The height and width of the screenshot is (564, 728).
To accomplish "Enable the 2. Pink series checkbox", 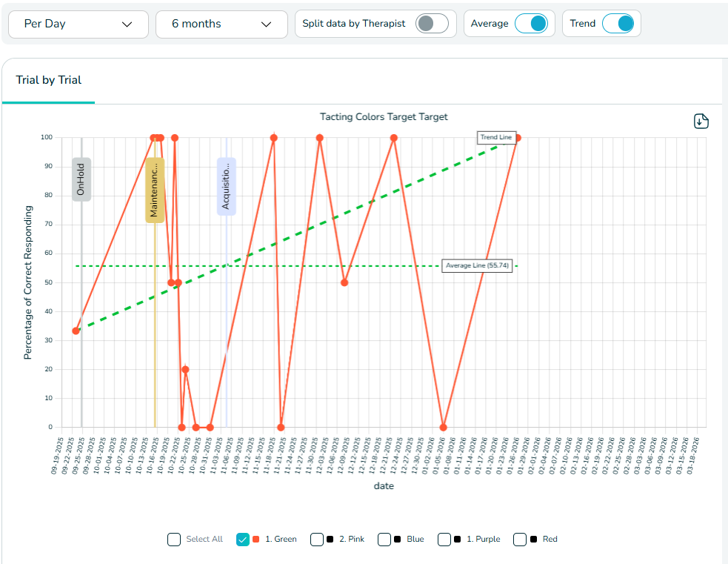I will click(317, 540).
